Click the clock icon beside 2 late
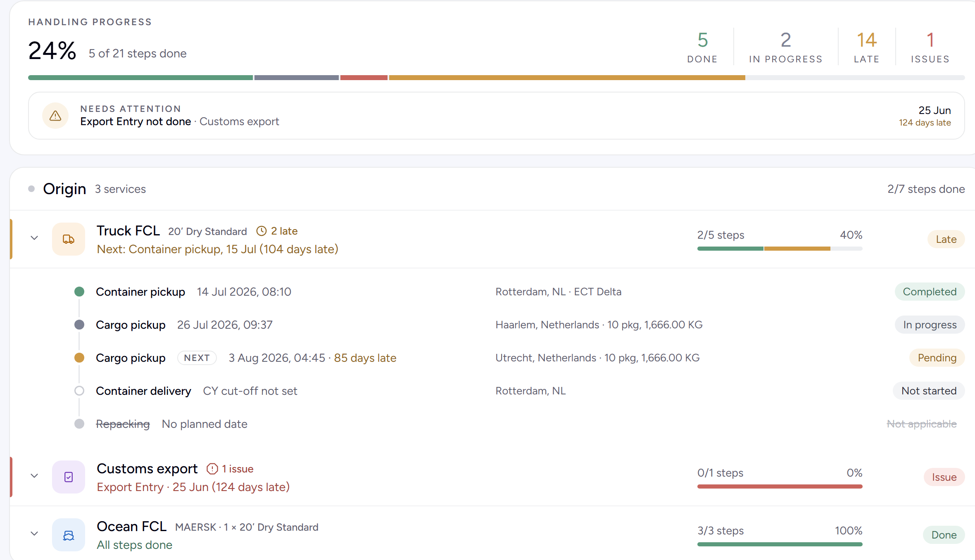Screen dimensions: 975x560 [262, 231]
